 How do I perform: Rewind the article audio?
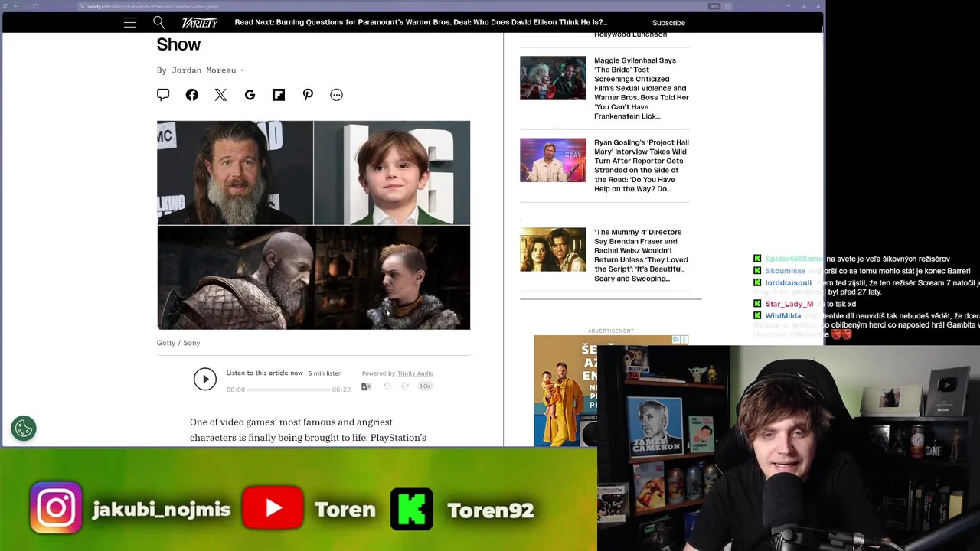pyautogui.click(x=387, y=386)
